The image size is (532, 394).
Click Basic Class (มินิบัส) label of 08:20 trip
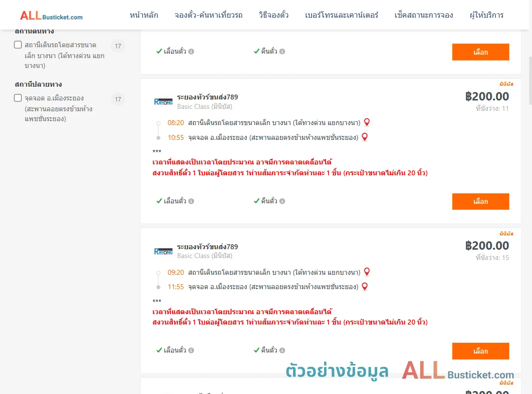coord(204,106)
